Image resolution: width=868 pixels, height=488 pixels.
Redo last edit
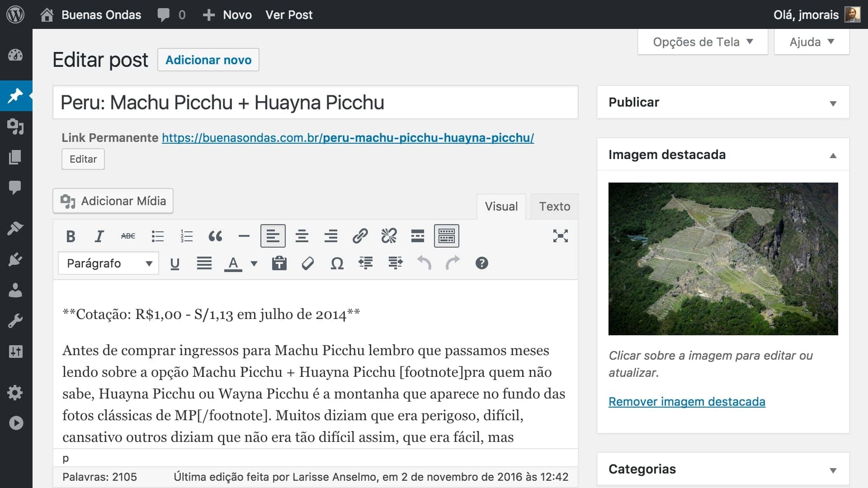[x=453, y=263]
